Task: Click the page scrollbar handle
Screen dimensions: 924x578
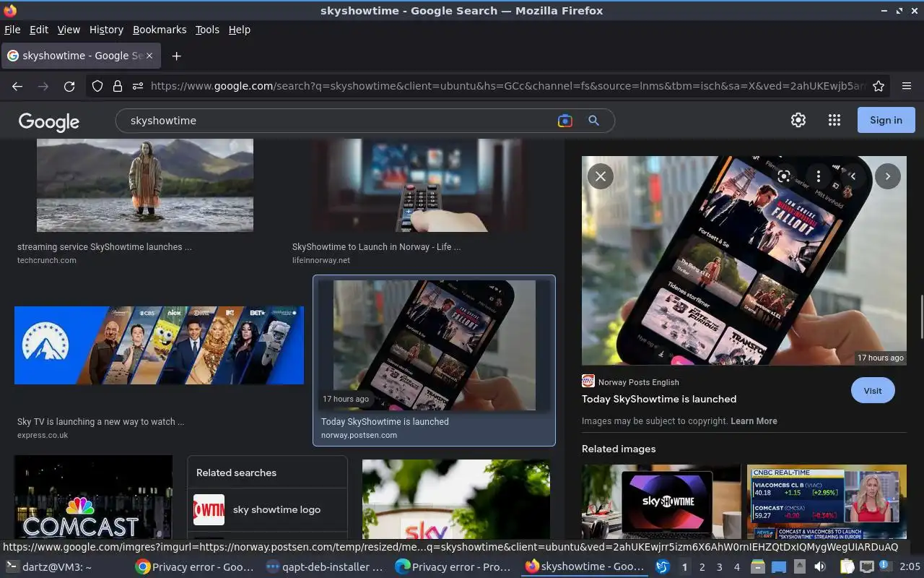Action: pos(920,316)
